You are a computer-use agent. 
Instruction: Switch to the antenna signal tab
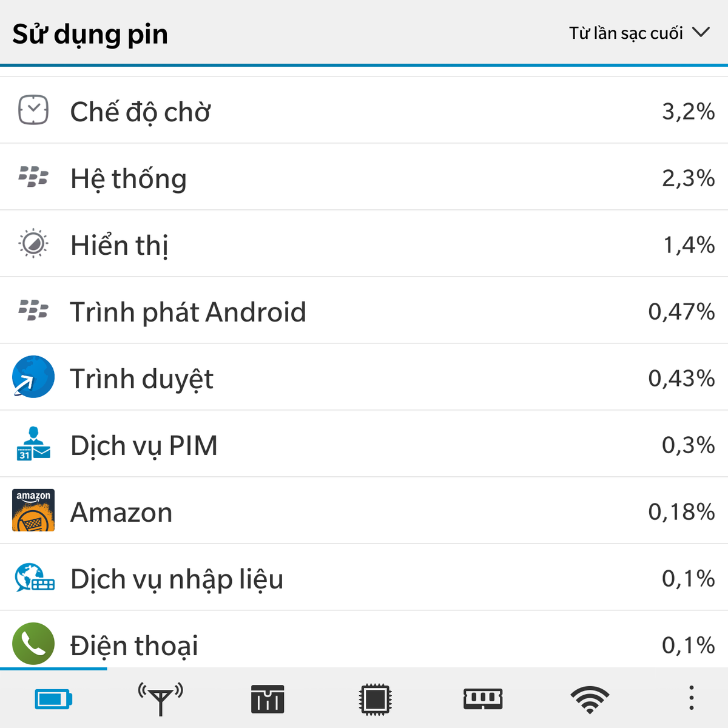(160, 699)
